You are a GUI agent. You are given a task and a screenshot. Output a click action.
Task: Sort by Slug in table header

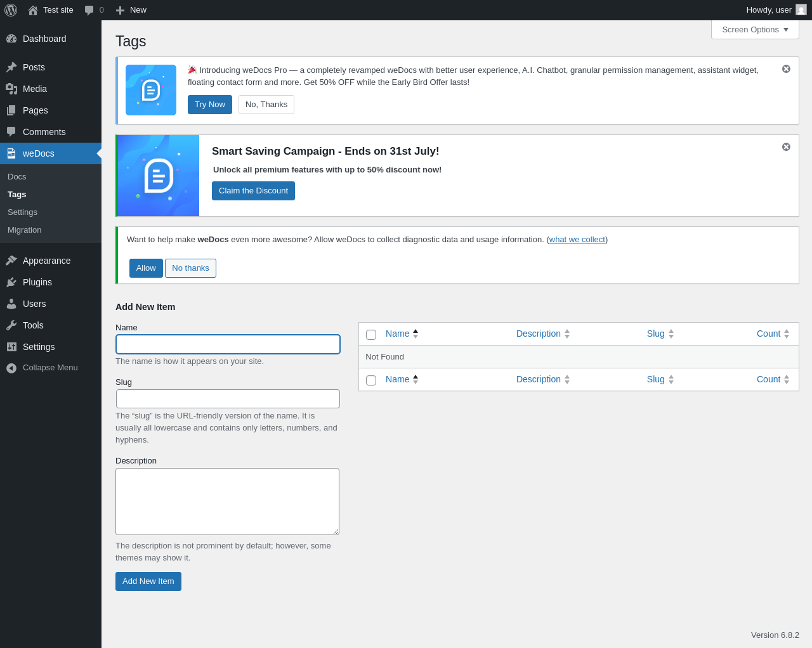click(x=660, y=334)
